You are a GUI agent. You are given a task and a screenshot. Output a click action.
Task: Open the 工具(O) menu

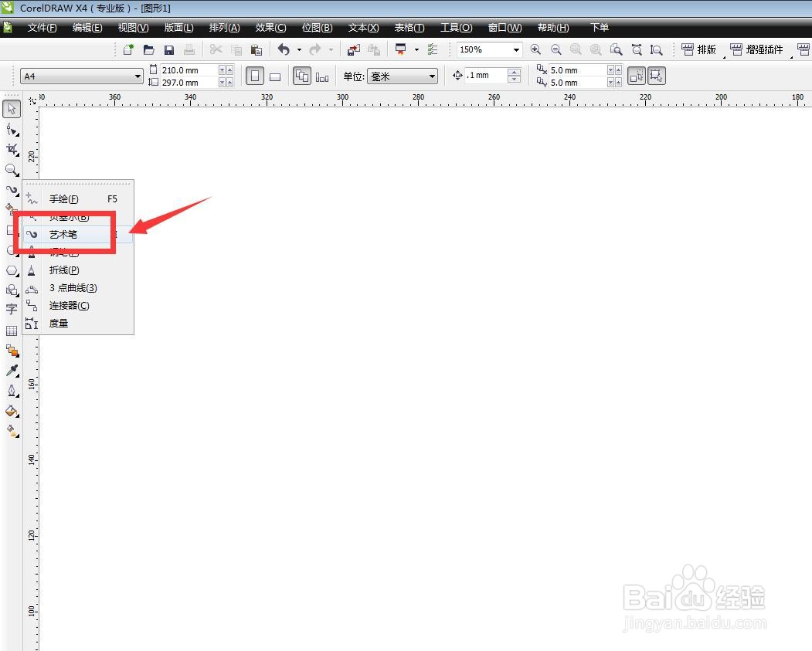pos(456,28)
